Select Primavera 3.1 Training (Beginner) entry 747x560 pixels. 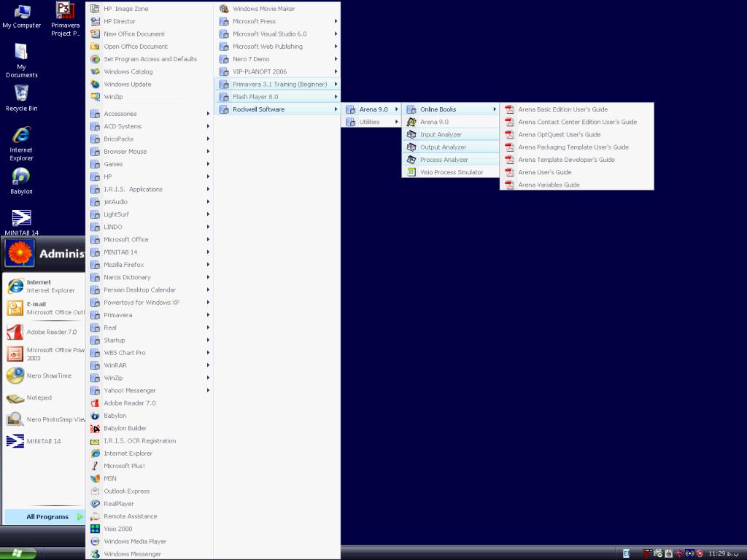[278, 84]
